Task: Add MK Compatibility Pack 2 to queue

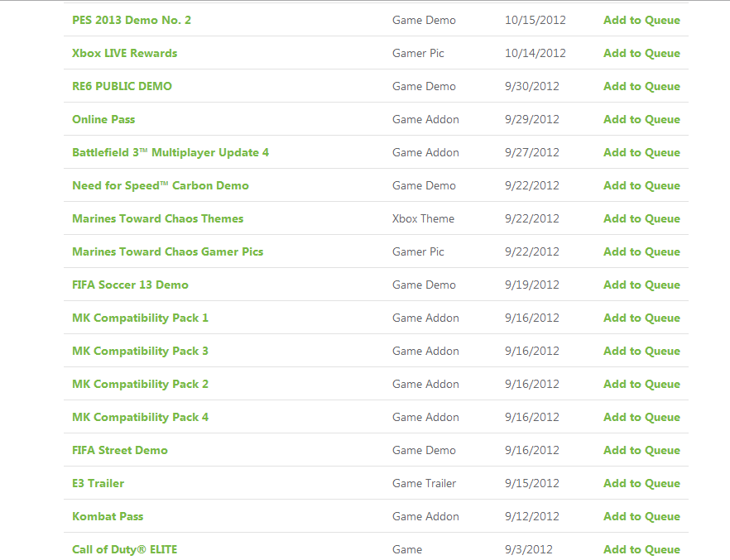Action: (641, 384)
